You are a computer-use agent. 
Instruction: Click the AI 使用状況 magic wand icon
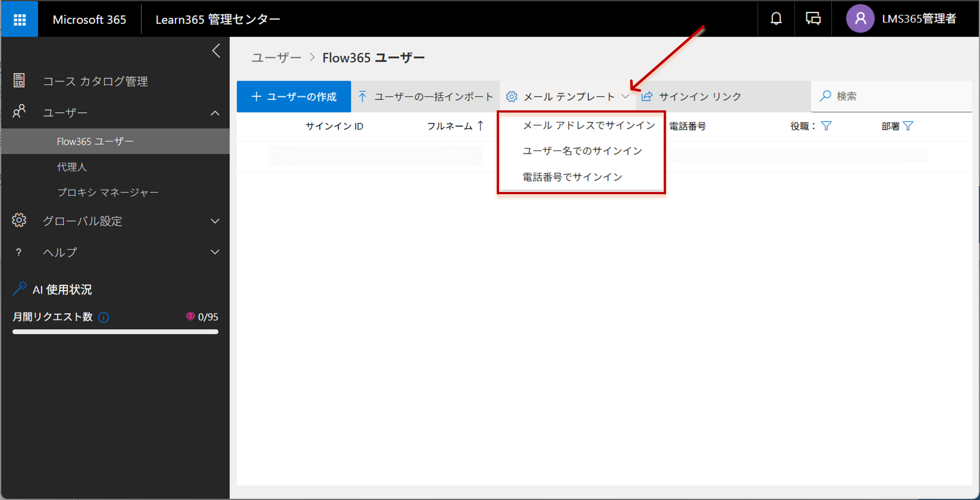click(19, 289)
